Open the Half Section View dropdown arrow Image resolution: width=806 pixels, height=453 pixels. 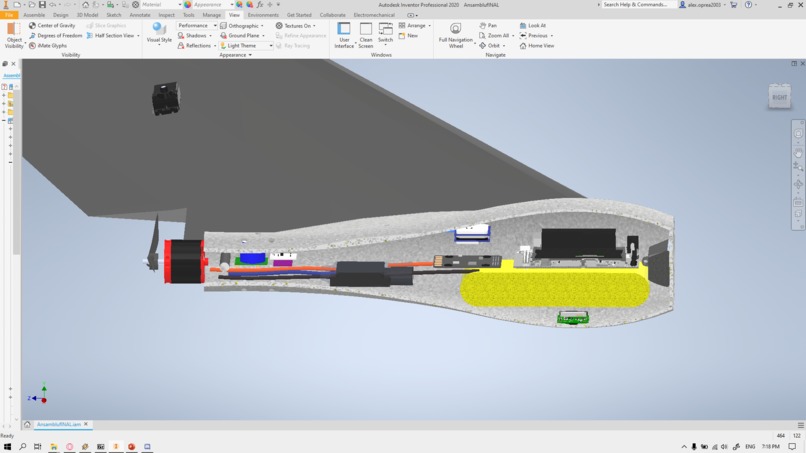[138, 35]
